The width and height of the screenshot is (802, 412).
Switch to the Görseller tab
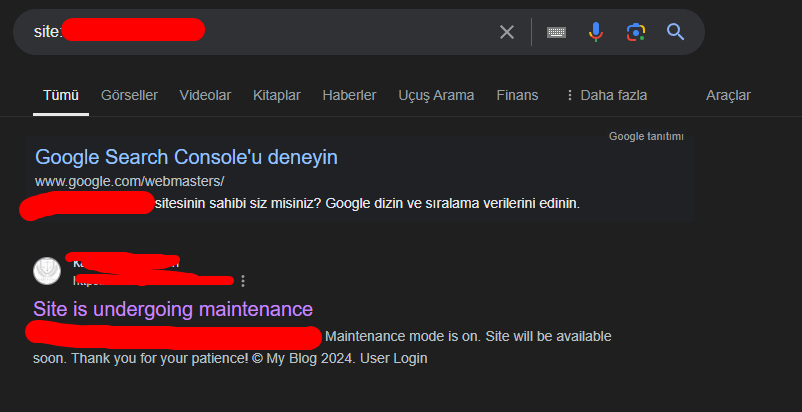pos(129,96)
